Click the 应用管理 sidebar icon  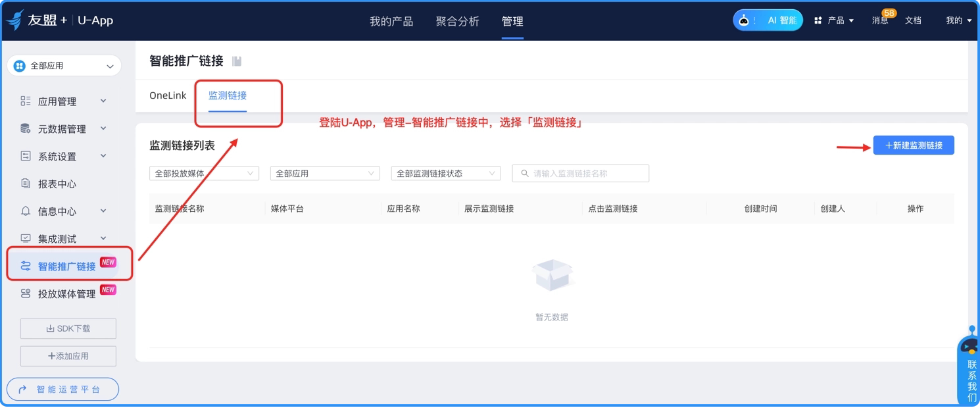click(x=26, y=101)
